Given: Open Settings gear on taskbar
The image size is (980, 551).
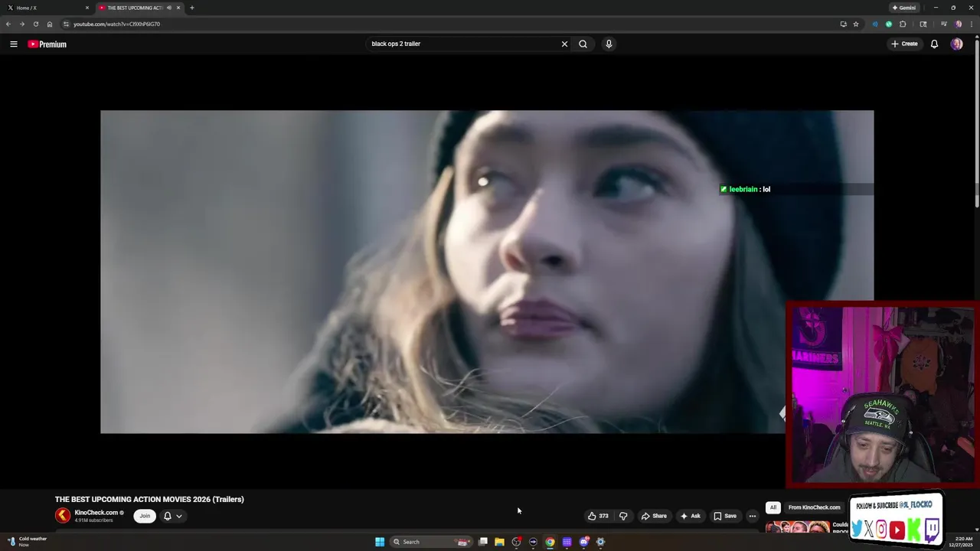Looking at the screenshot, I should click(x=600, y=542).
